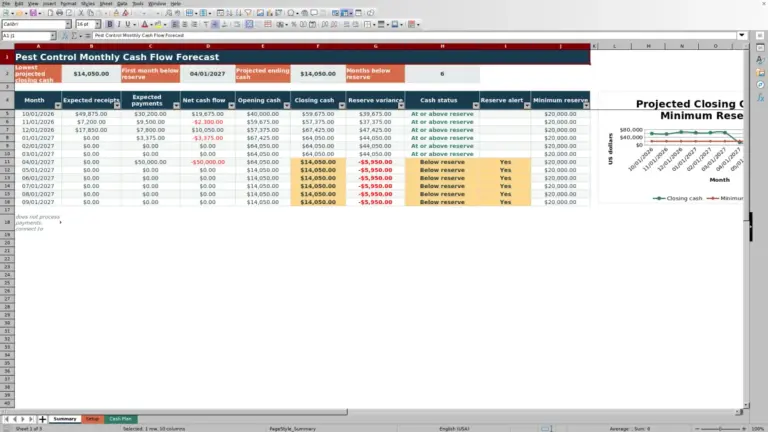This screenshot has width=768, height=432.
Task: Click the zoom slider in status bar
Action: coord(720,429)
